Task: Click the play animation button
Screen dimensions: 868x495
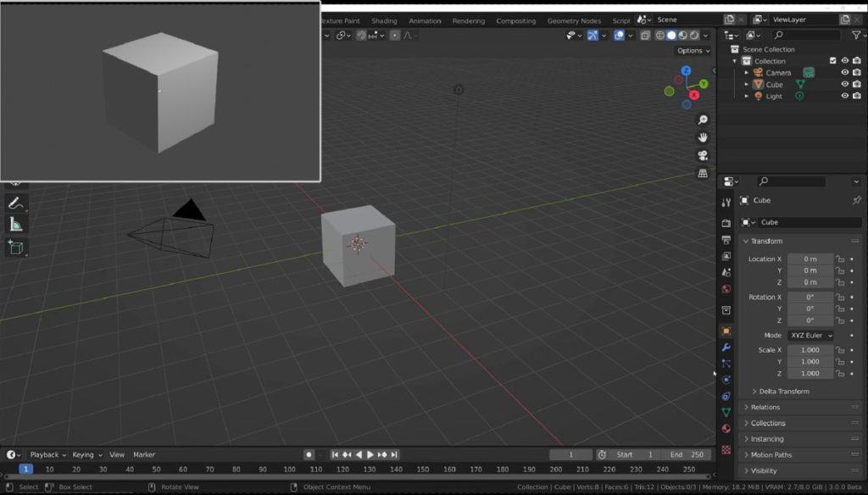Action: 370,454
